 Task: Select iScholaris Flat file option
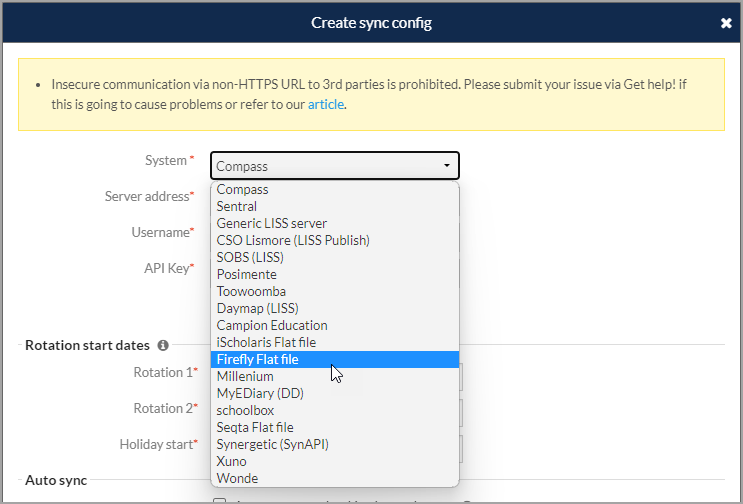coord(266,342)
